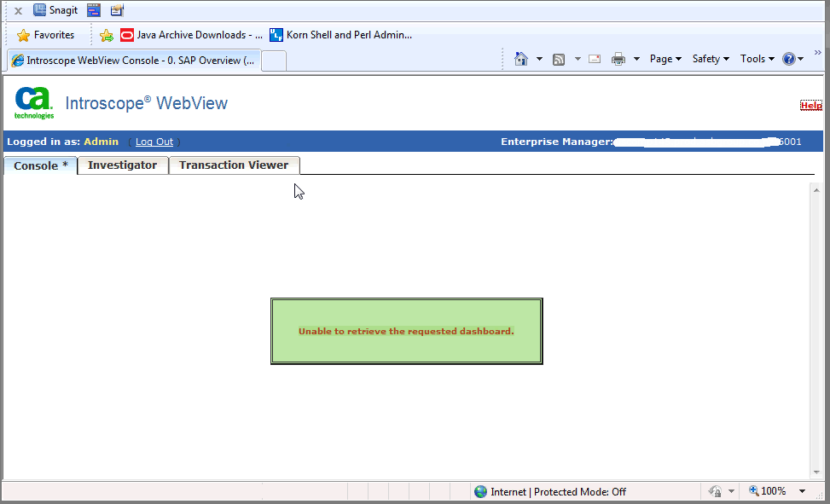Click the RSS feeds icon

coord(559,60)
